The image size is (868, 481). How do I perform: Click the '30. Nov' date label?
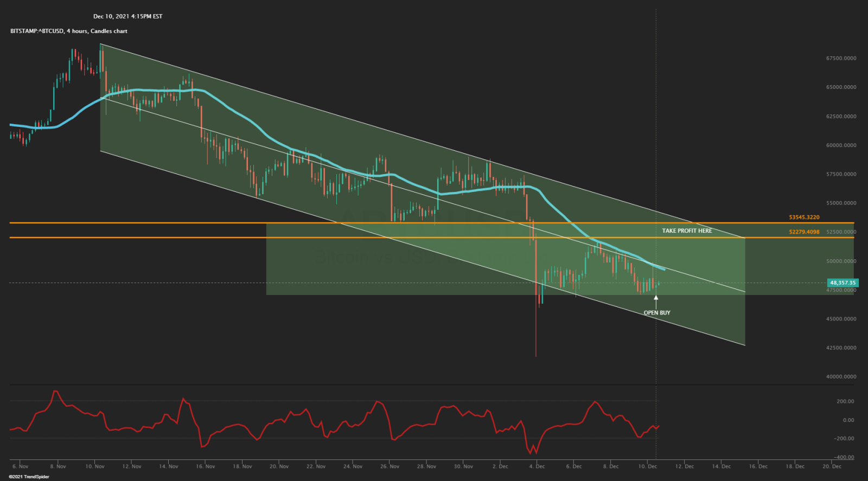pos(464,466)
